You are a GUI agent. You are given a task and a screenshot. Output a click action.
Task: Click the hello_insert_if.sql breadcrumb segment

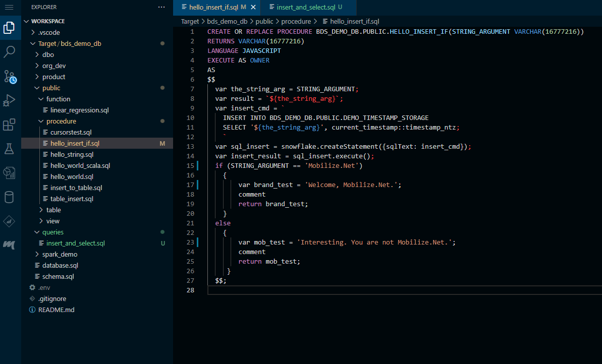click(351, 22)
